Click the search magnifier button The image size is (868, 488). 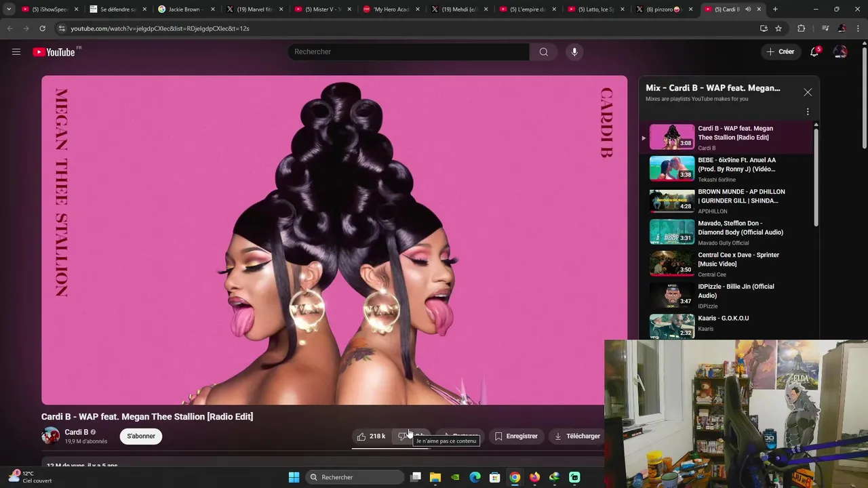(x=544, y=52)
